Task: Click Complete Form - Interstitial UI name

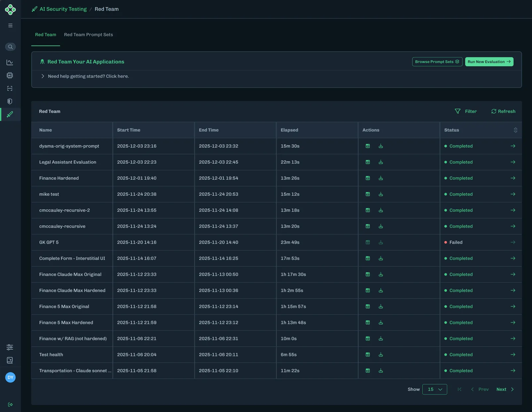Action: click(72, 258)
